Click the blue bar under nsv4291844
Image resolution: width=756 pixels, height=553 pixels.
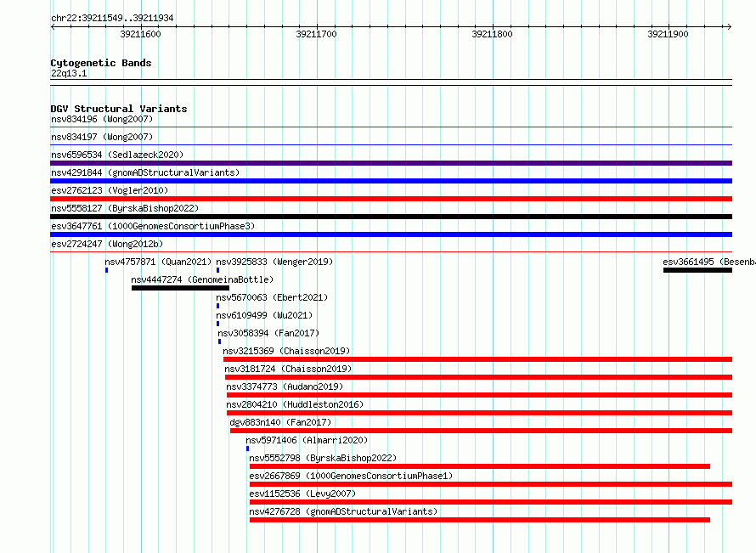tap(391, 181)
